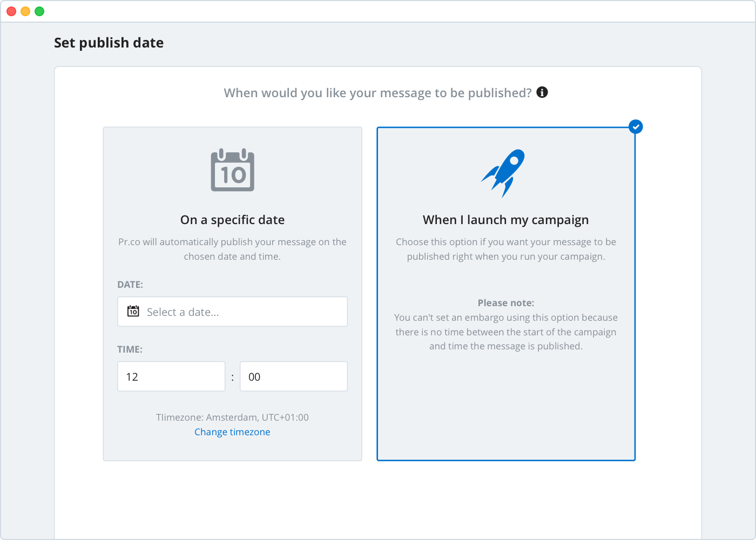Click the red close window button
Image resolution: width=756 pixels, height=540 pixels.
click(x=11, y=11)
